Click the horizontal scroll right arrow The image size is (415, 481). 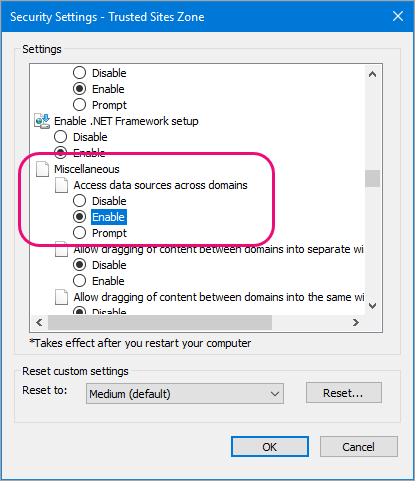(x=356, y=322)
